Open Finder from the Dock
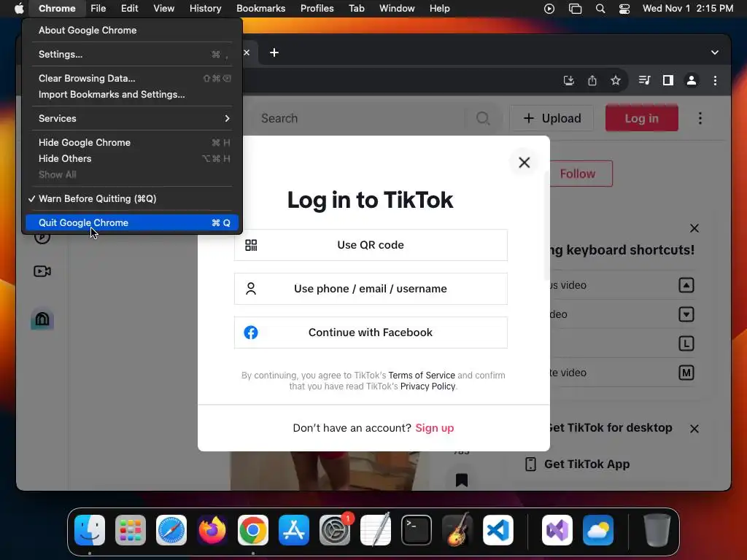747x560 pixels. pyautogui.click(x=90, y=530)
